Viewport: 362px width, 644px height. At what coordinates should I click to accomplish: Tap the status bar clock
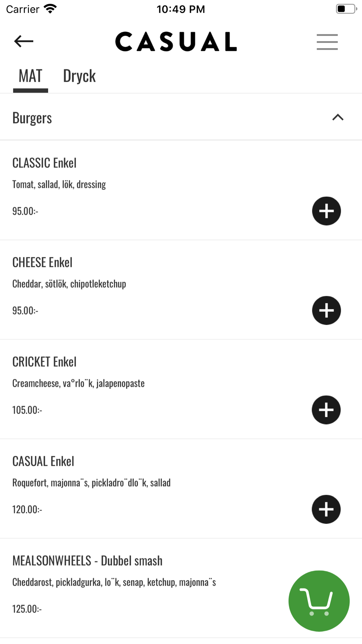click(x=181, y=9)
